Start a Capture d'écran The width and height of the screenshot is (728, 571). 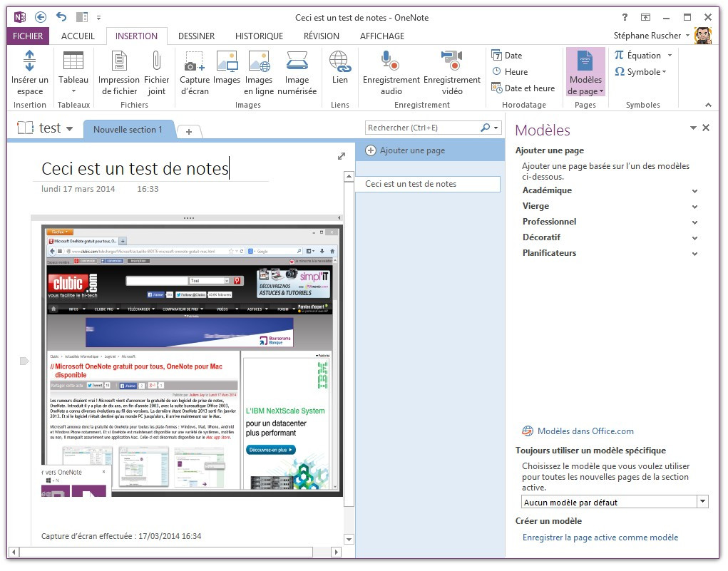pyautogui.click(x=195, y=73)
